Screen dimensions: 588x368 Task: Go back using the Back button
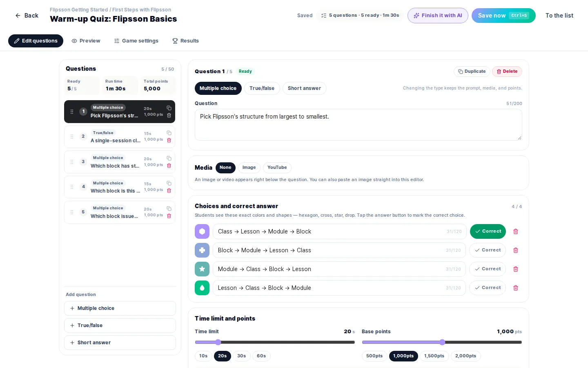pyautogui.click(x=27, y=16)
